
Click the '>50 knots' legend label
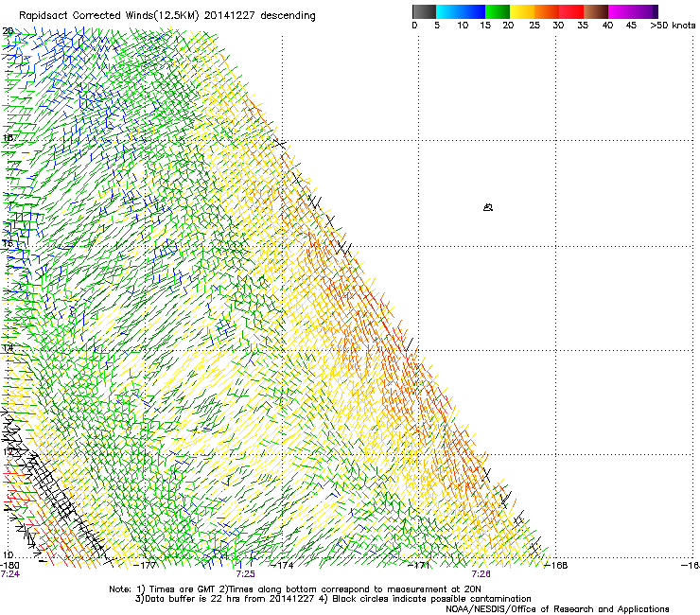673,26
